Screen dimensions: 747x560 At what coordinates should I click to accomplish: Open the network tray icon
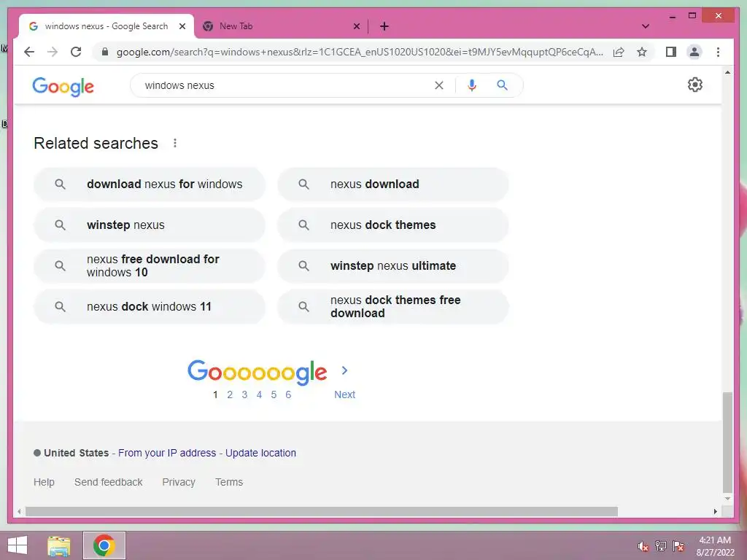[660, 545]
